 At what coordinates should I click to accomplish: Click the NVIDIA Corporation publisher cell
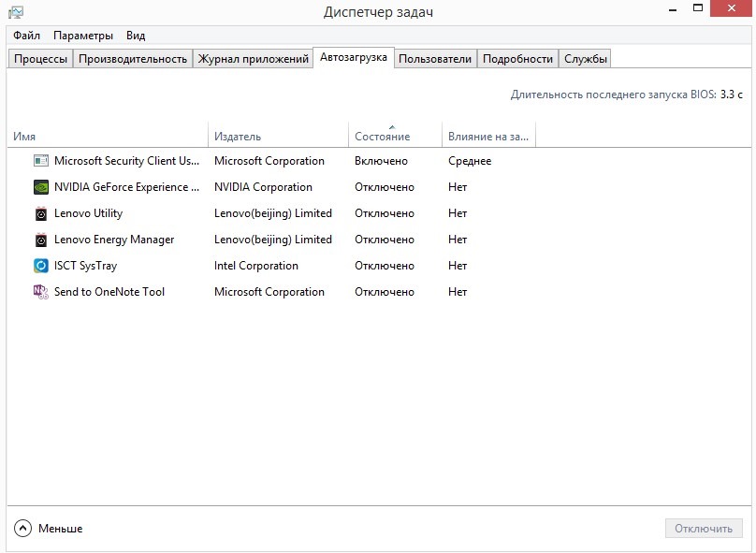point(263,187)
